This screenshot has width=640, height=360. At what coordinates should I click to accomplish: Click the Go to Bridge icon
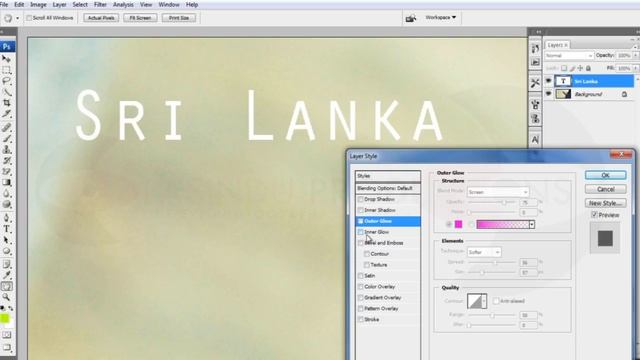click(x=411, y=18)
